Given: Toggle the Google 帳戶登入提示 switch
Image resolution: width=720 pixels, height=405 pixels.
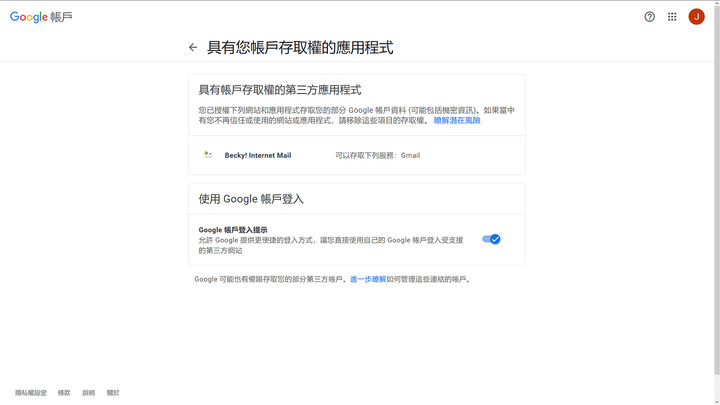Looking at the screenshot, I should coord(491,239).
